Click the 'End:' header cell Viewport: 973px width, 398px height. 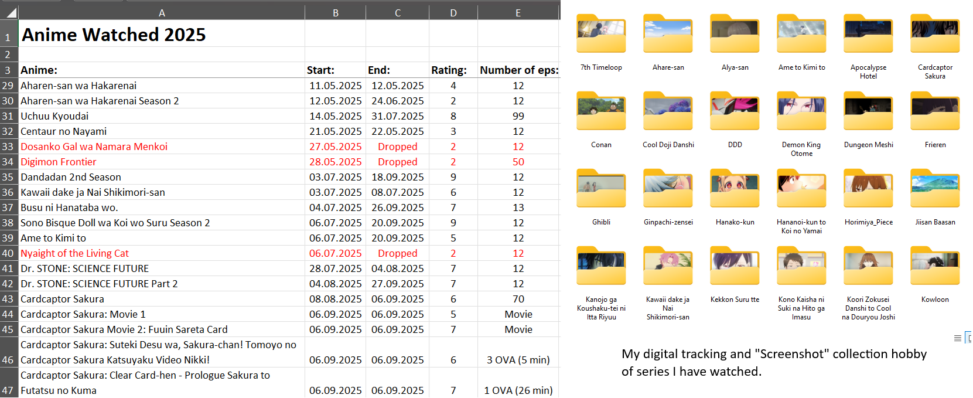click(397, 70)
